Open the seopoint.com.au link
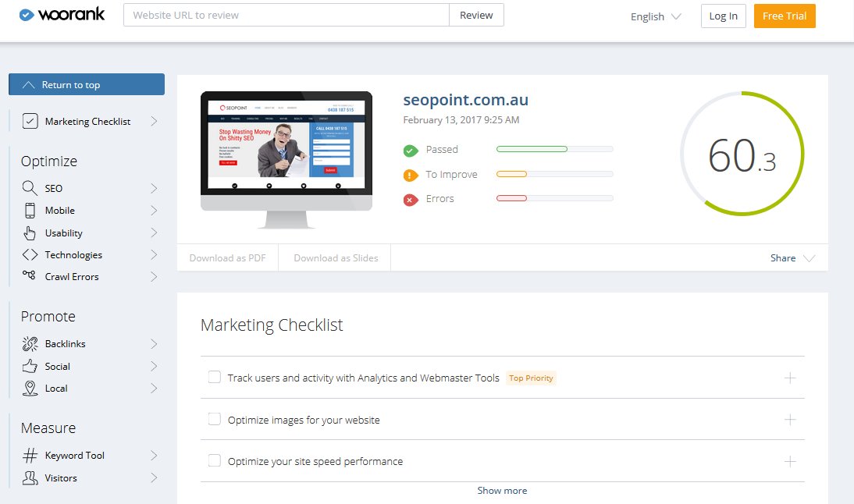 (466, 100)
